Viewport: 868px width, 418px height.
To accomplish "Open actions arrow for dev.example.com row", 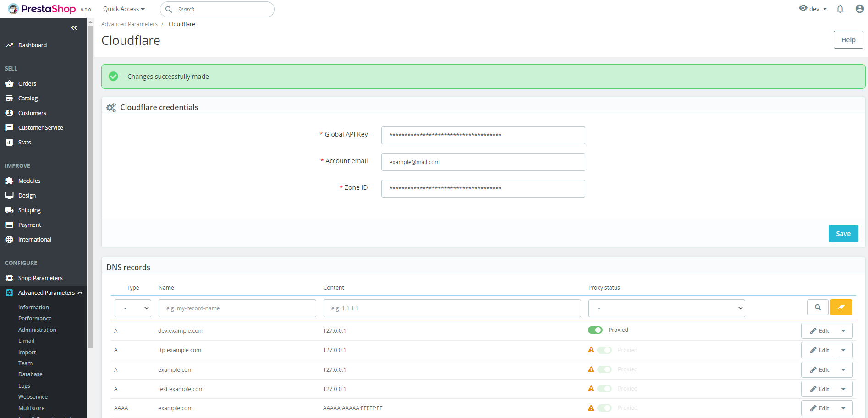I will coord(843,331).
